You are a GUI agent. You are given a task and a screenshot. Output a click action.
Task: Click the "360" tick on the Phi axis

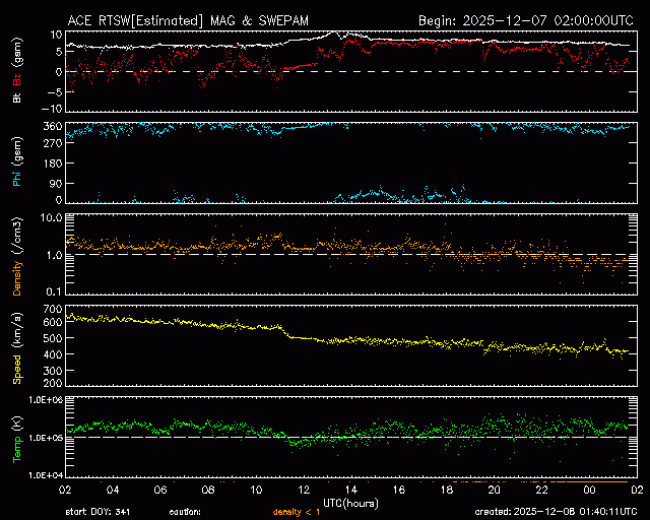coord(53,126)
